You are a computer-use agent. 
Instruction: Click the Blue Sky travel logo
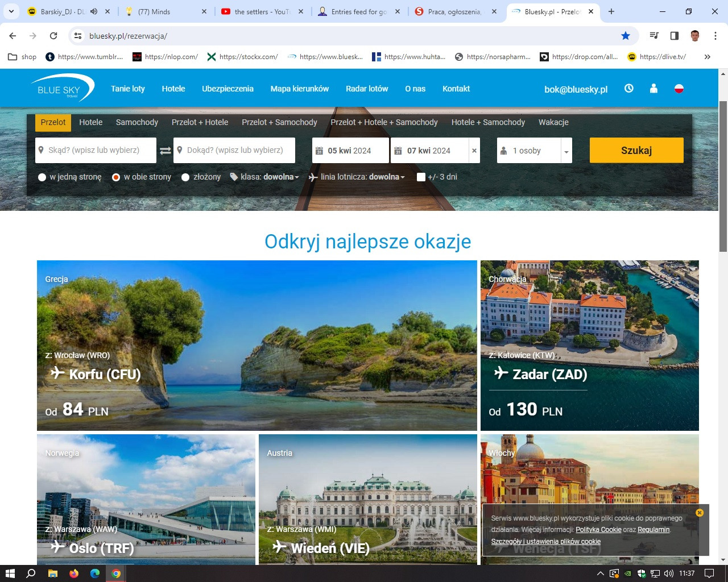click(x=61, y=89)
